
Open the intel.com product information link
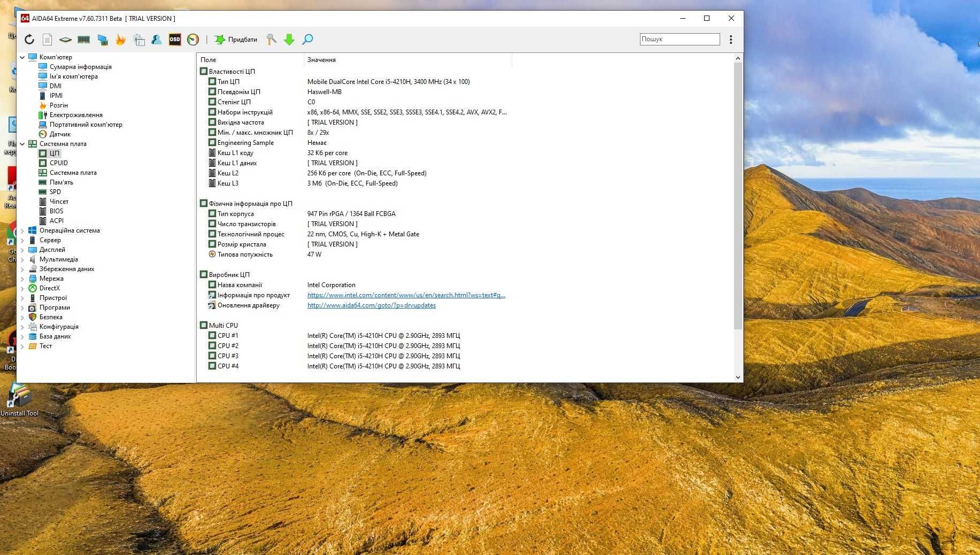[x=406, y=295]
